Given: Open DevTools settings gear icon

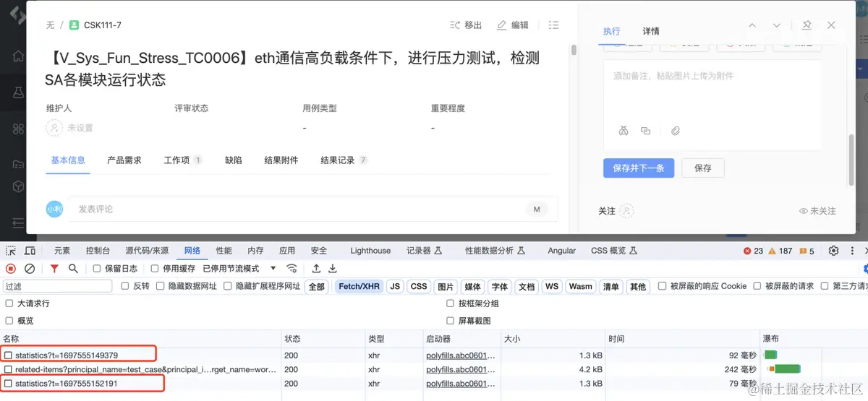Looking at the screenshot, I should click(x=833, y=251).
